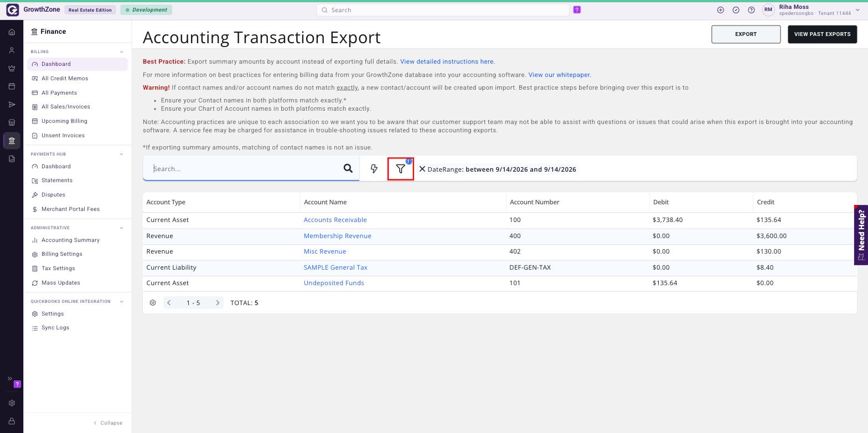
Task: Open the Finance bank icon in the left rail
Action: (12, 141)
